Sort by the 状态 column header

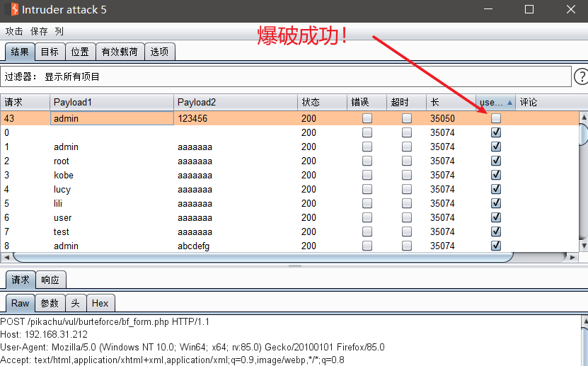point(322,102)
